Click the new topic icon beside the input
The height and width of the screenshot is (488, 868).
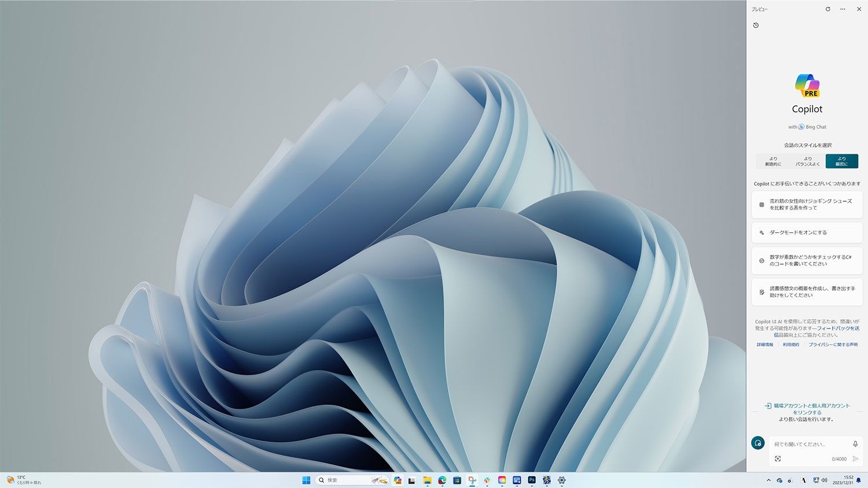coord(758,443)
